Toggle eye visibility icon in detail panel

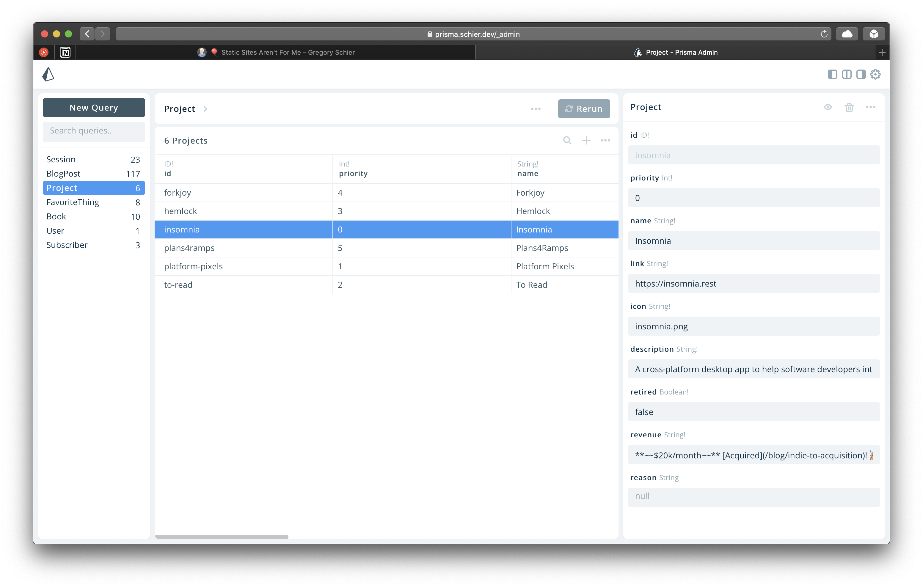coord(828,107)
